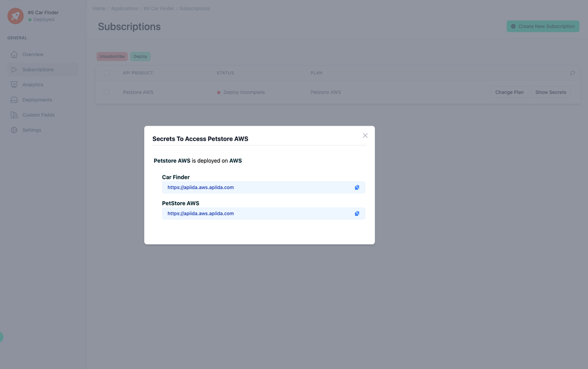Refresh the subscriptions table
Viewport: 588px width, 369px height.
572,72
